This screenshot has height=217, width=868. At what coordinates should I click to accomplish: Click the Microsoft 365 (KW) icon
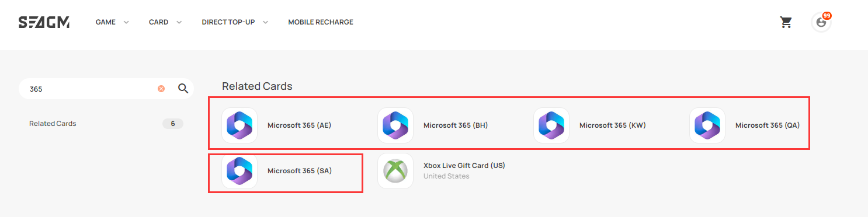[x=551, y=125]
